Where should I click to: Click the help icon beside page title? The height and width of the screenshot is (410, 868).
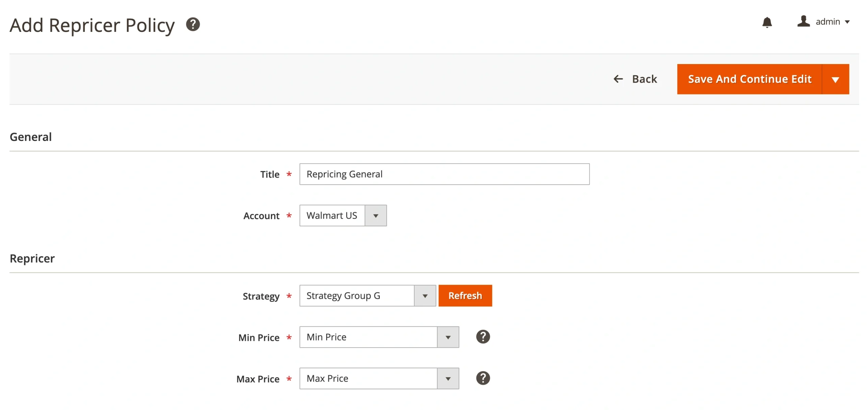point(193,24)
